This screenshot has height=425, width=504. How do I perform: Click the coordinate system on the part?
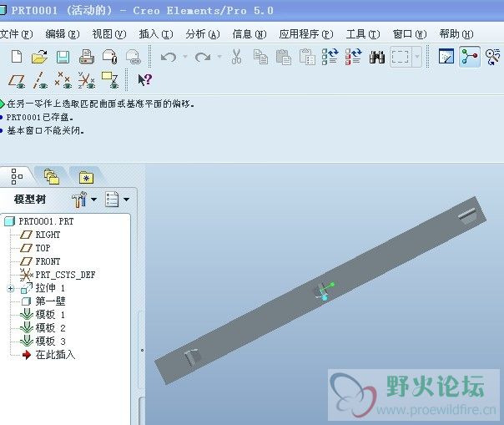pyautogui.click(x=325, y=291)
